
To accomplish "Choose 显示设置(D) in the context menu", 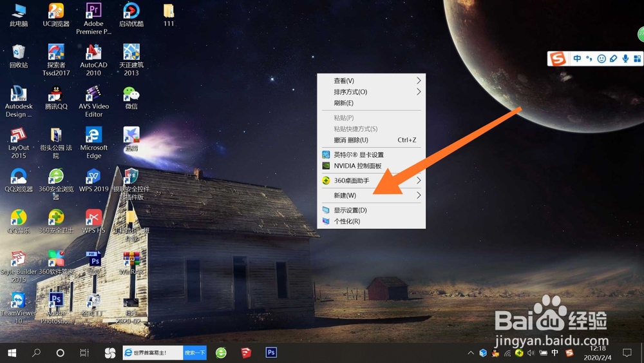I will coord(372,210).
